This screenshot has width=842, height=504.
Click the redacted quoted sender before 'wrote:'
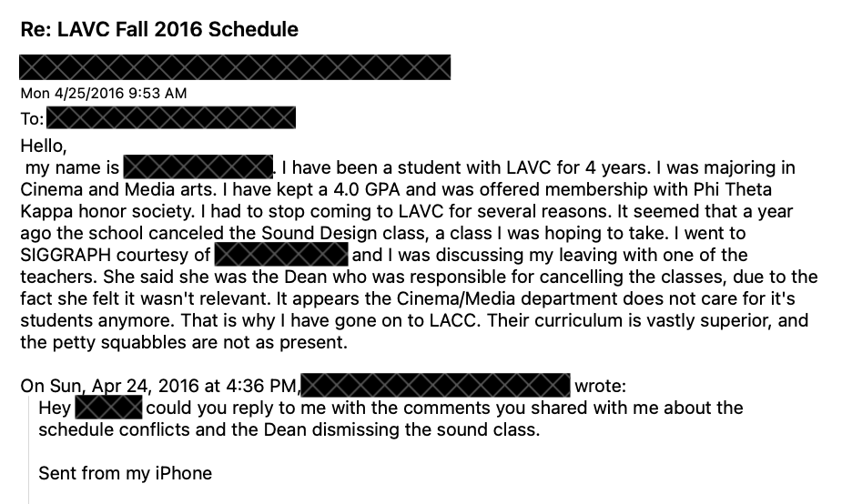pos(435,385)
